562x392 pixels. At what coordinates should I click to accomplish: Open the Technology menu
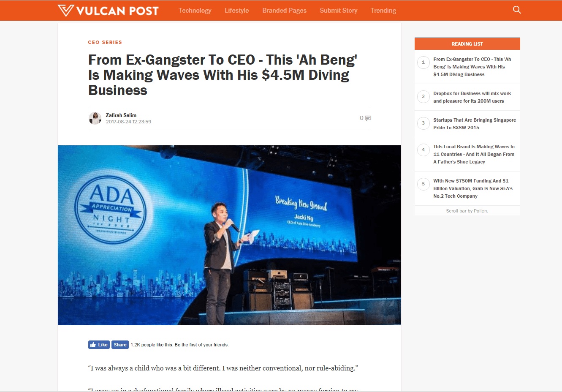point(195,11)
